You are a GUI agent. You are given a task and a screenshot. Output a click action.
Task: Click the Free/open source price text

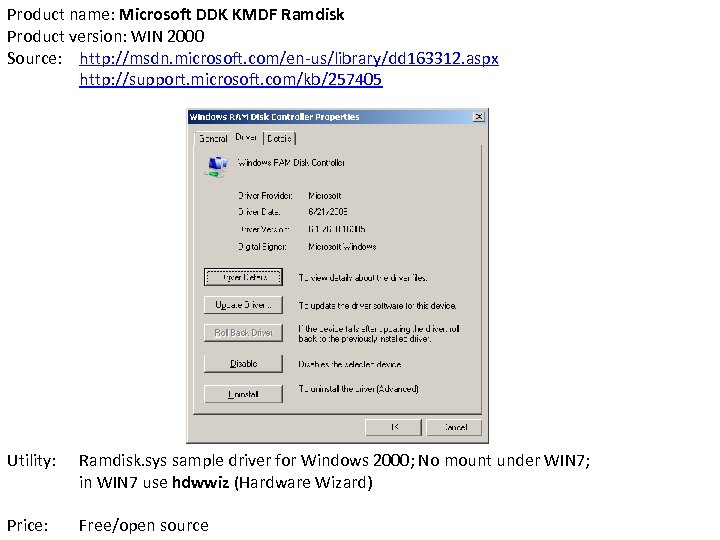[144, 525]
